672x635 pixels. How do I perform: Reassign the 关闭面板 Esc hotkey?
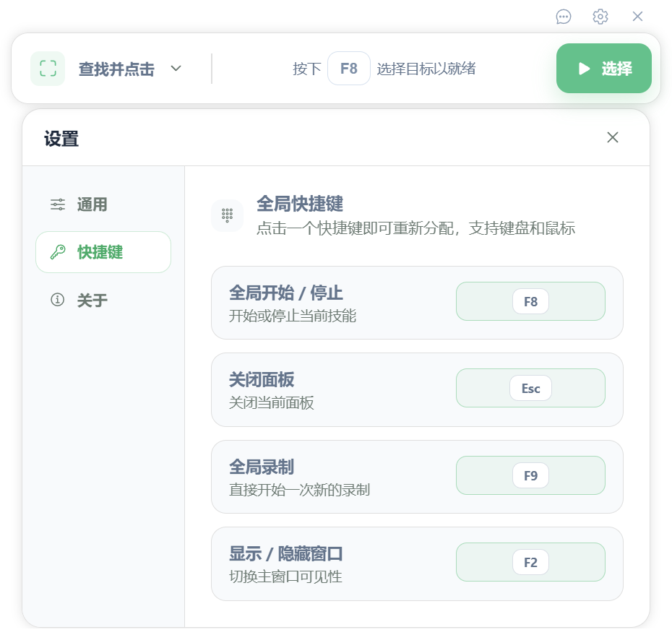pyautogui.click(x=530, y=388)
